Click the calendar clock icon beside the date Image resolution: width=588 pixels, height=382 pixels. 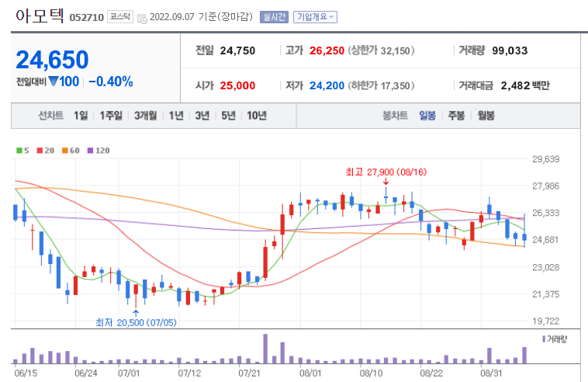coord(142,18)
